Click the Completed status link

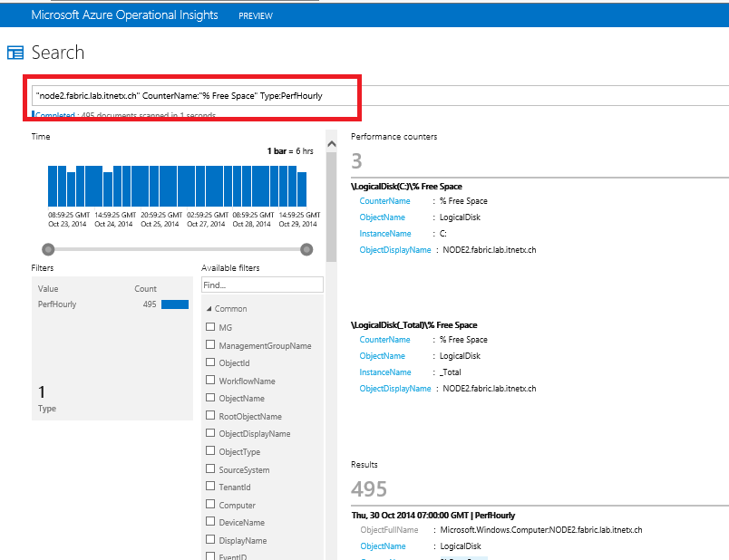point(55,115)
